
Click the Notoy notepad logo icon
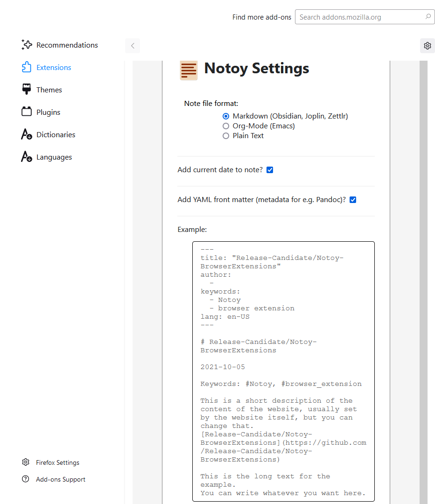[189, 70]
